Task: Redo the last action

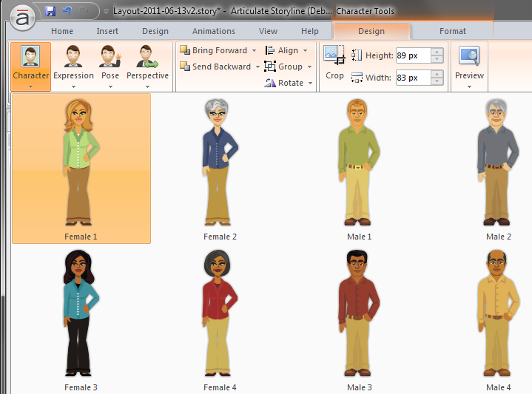Action: [84, 11]
